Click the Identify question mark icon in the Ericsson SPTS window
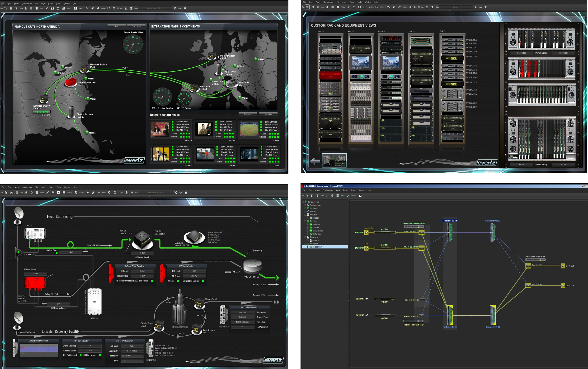Image resolution: width=588 pixels, height=369 pixels. 360,196
